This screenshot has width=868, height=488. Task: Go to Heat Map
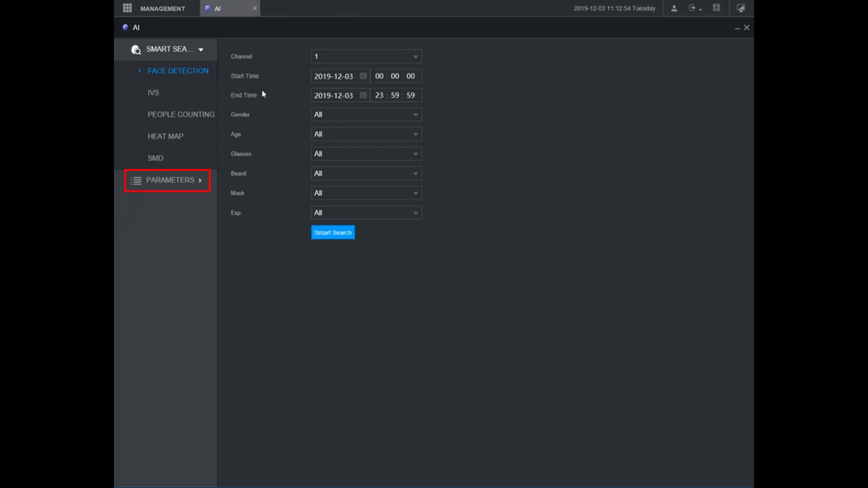point(165,136)
